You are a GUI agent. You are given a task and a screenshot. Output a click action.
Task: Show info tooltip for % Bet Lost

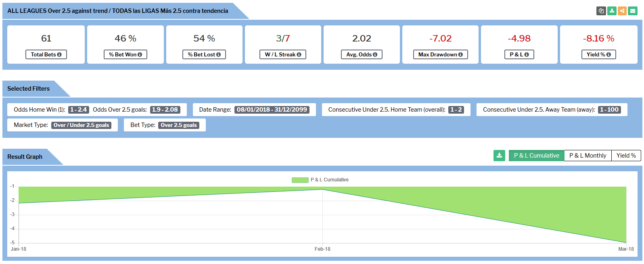click(x=218, y=54)
